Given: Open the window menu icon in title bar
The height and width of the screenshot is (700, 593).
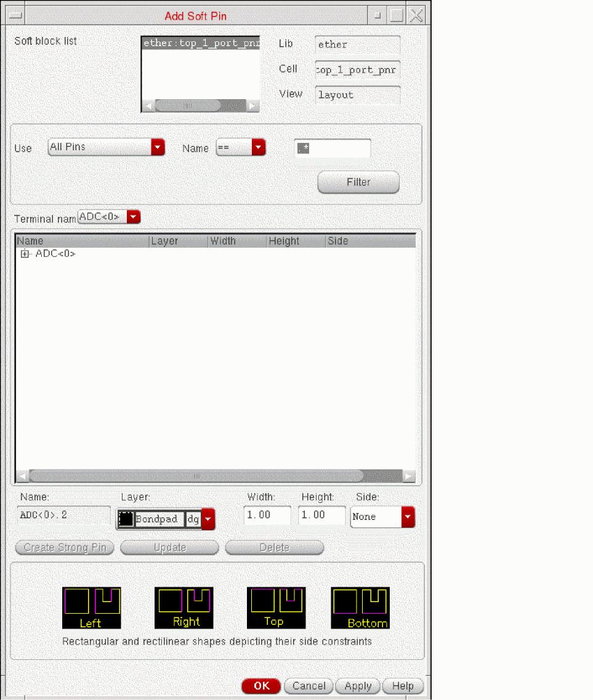Looking at the screenshot, I should point(15,15).
